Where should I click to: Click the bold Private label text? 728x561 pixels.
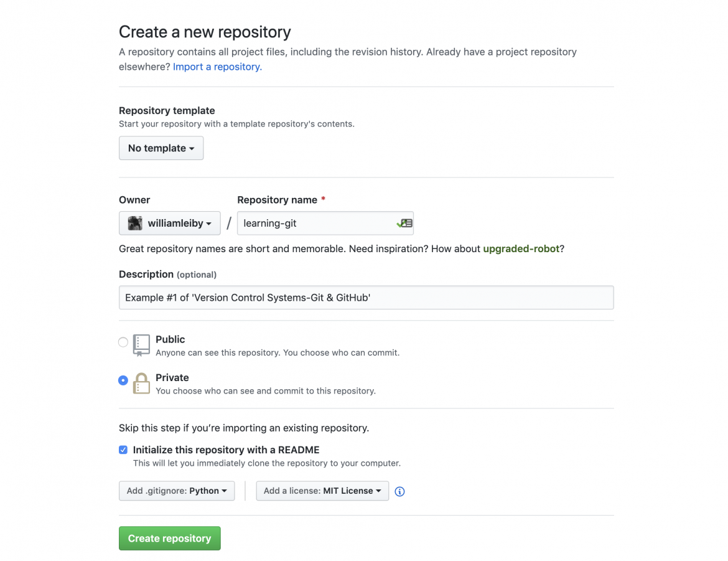click(172, 377)
